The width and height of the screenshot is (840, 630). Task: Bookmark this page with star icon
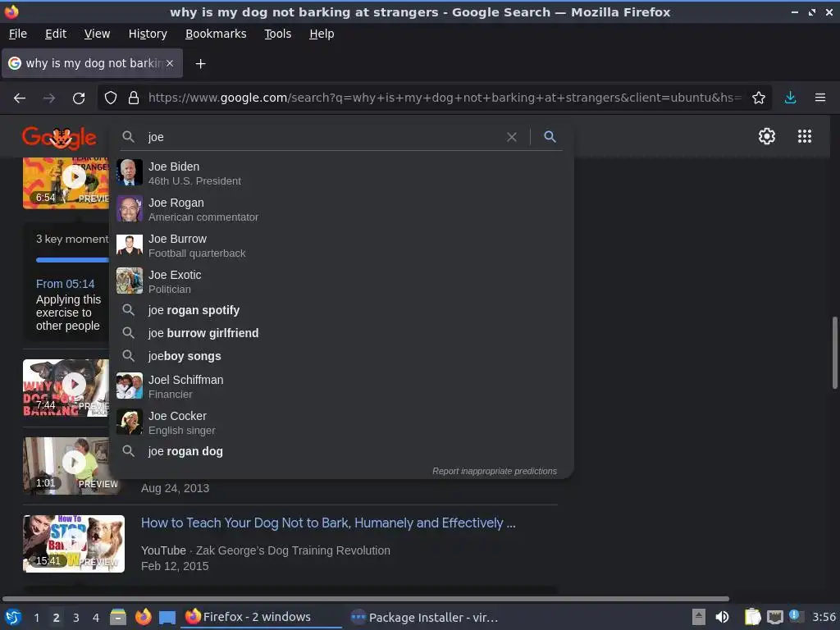(759, 98)
